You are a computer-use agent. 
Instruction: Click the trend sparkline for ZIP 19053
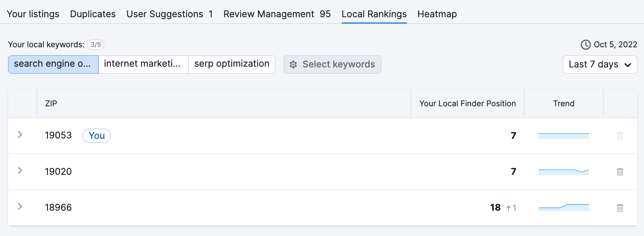(x=563, y=136)
